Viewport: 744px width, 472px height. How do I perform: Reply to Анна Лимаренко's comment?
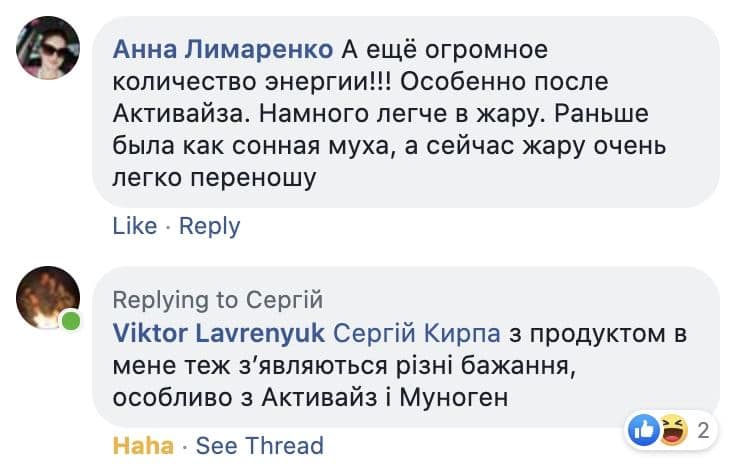(210, 226)
